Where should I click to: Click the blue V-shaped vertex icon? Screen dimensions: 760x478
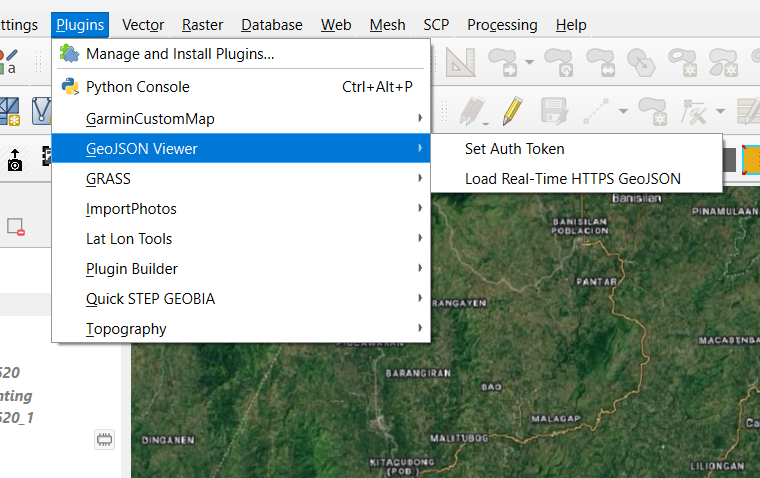tap(41, 111)
